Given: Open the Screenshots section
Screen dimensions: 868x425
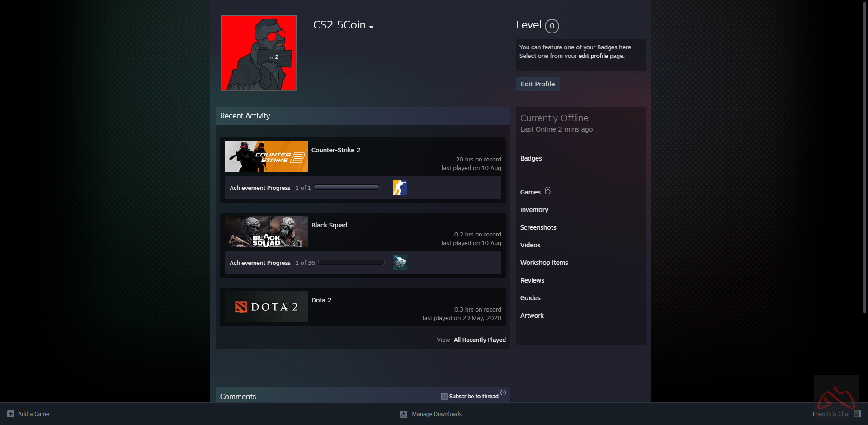Looking at the screenshot, I should (538, 227).
